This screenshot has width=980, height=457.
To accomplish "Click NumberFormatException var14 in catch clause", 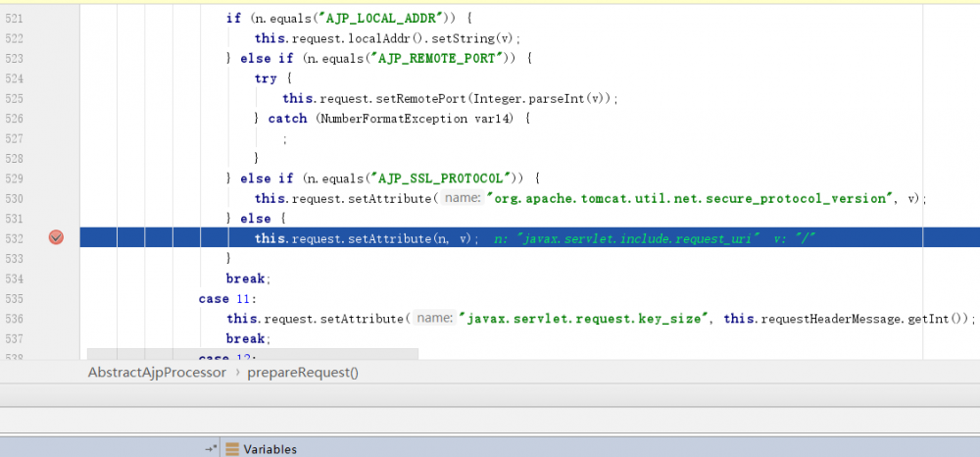I will point(417,119).
